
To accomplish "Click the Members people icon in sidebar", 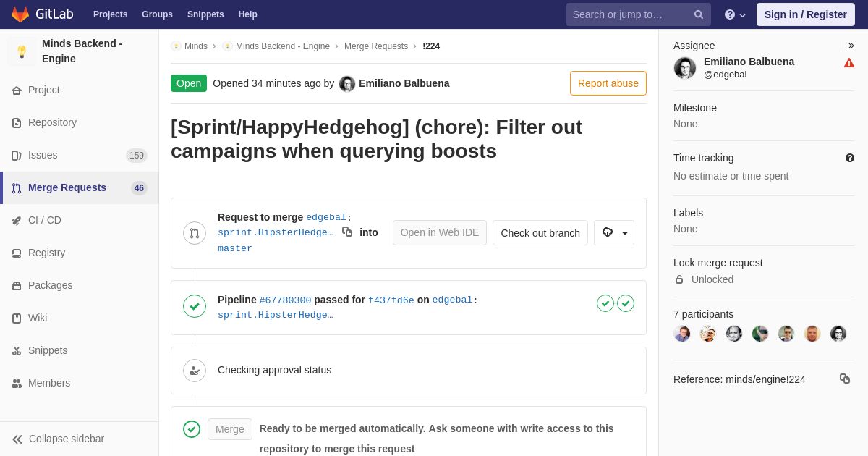I will coord(17,384).
